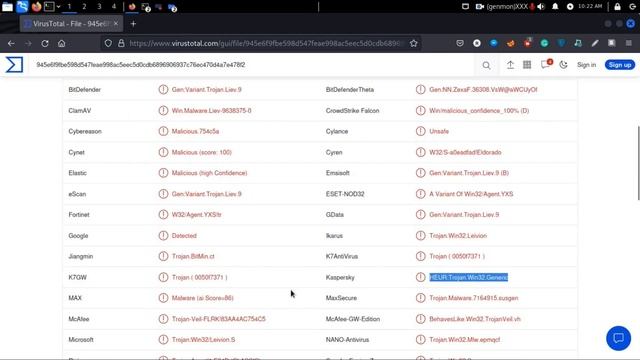640x360 pixels.
Task: Click the blue Sign up button
Action: click(620, 65)
